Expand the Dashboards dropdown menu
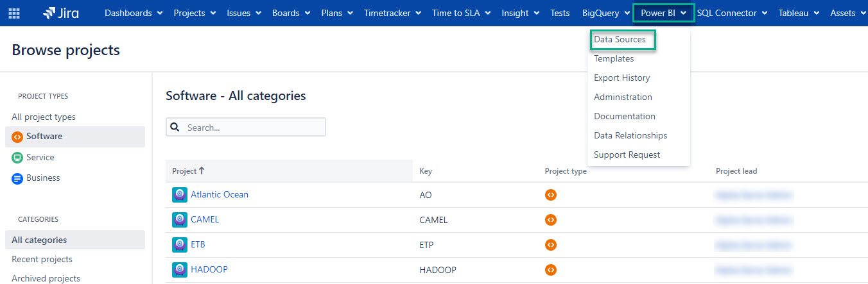This screenshot has width=868, height=284. 134,13
